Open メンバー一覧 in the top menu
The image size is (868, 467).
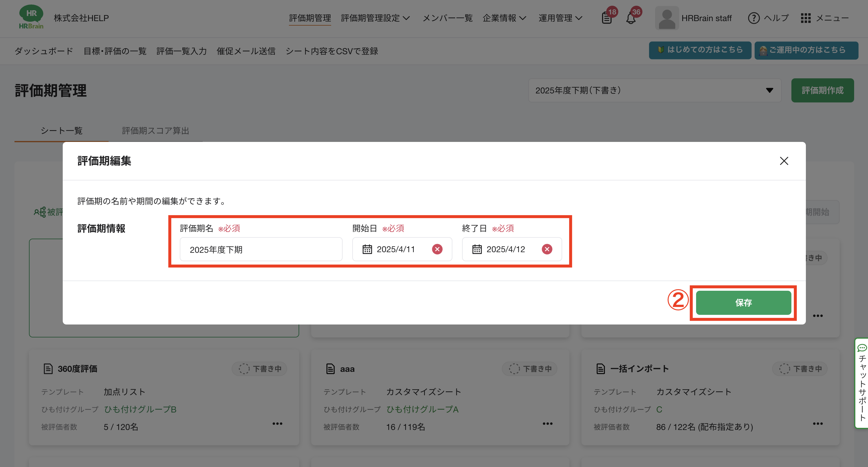click(x=447, y=18)
